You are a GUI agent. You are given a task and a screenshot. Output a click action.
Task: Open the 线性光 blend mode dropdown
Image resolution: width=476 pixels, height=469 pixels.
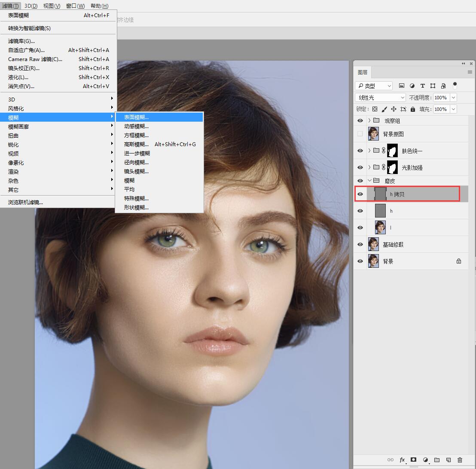point(380,98)
